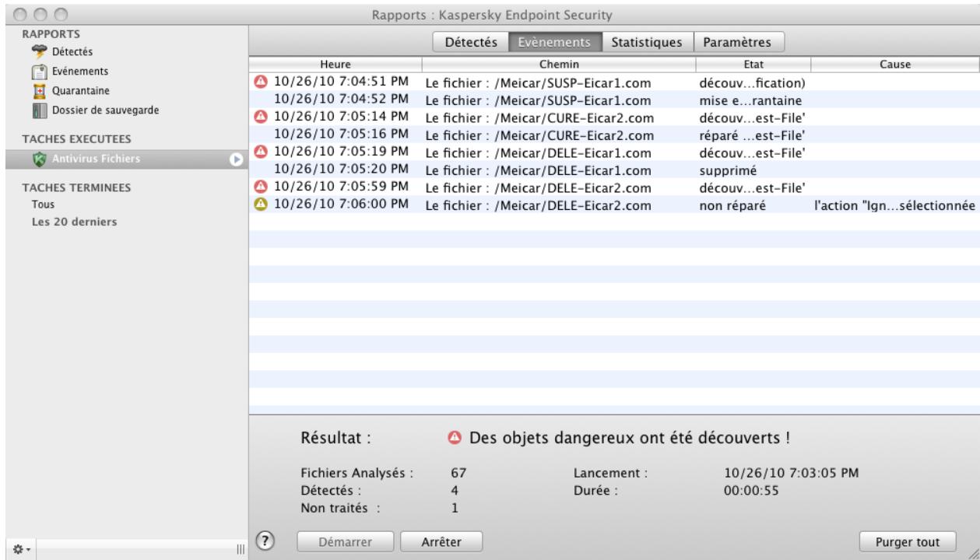Viewport: 980px width, 560px height.
Task: Click the Arrêter button
Action: tap(441, 541)
